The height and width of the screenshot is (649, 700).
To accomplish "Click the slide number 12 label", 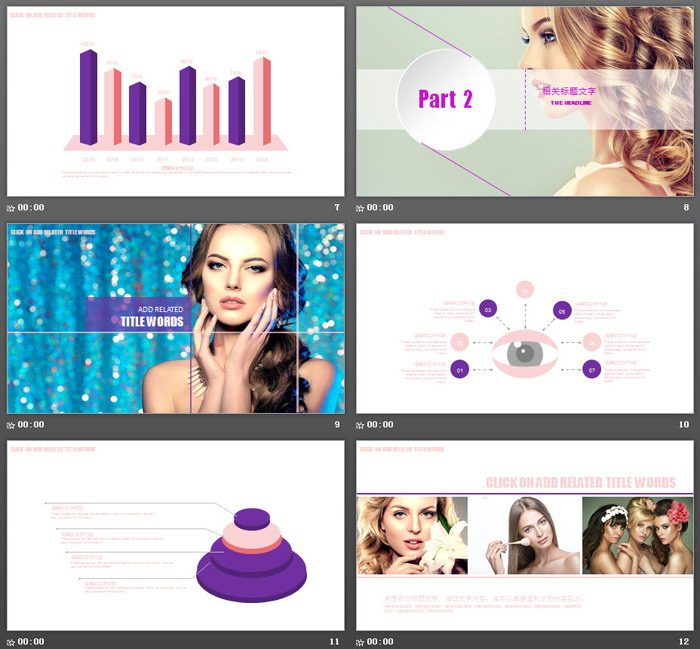I will [x=684, y=641].
